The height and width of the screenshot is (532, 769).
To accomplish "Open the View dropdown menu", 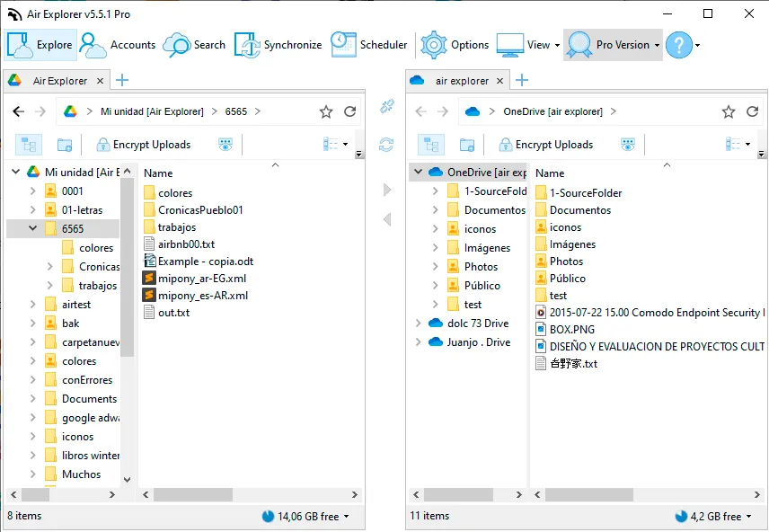I will pos(528,45).
